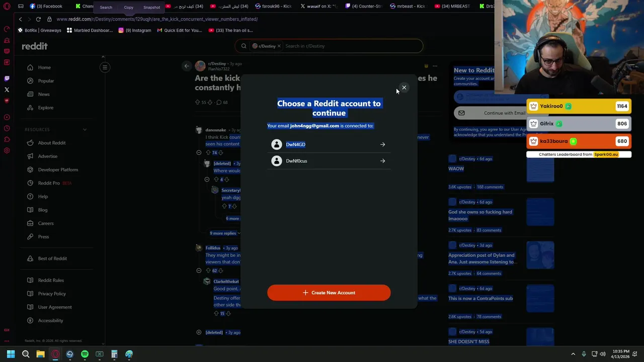This screenshot has height=362, width=644.
Task: Switch to the MRBEAST YouTube tab
Action: click(x=452, y=6)
